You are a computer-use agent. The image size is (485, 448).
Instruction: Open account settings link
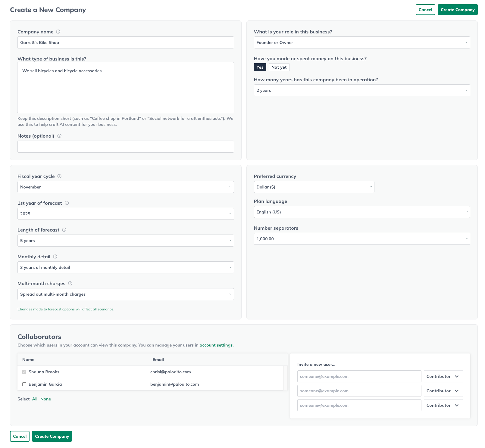tap(216, 345)
